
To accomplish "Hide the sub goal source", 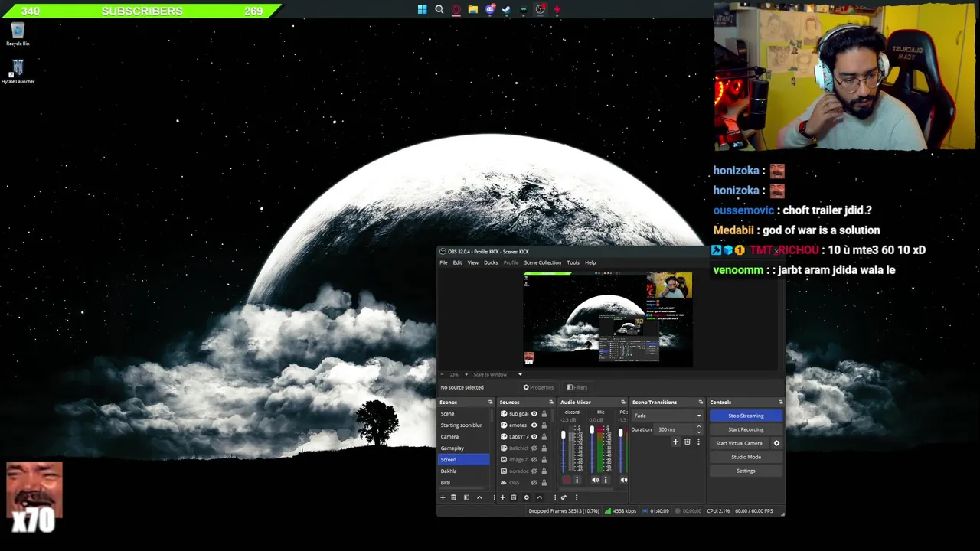I will (x=534, y=414).
